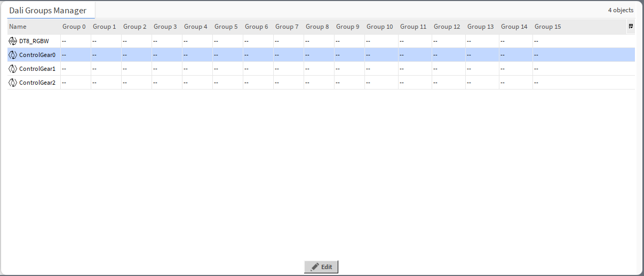Click the Group 11 column header
The image size is (644, 276).
pyautogui.click(x=415, y=27)
